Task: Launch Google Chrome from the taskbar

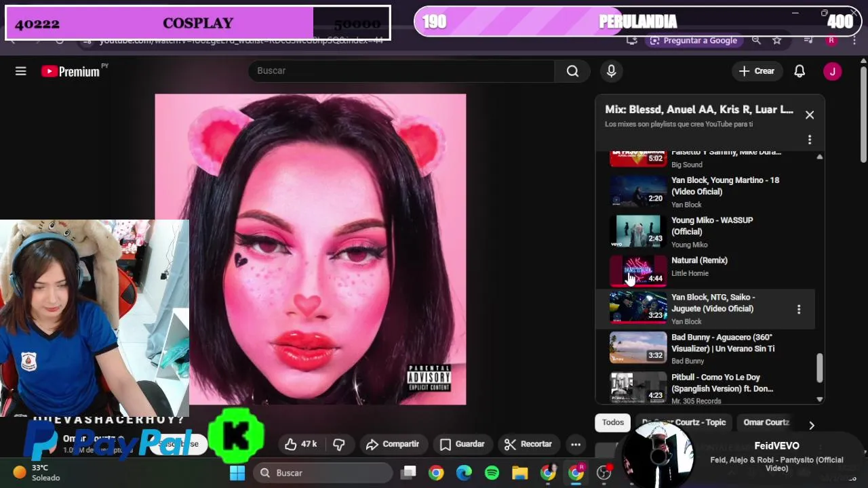Action: pyautogui.click(x=436, y=472)
